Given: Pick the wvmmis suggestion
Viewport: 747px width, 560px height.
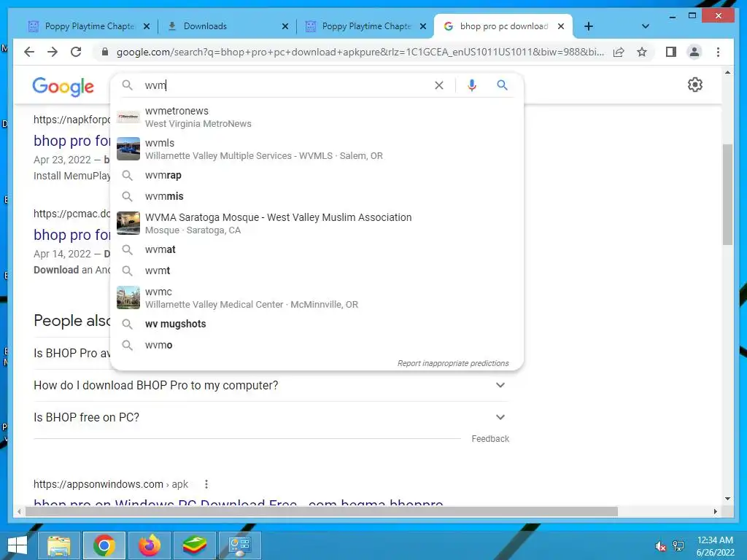Looking at the screenshot, I should click(x=317, y=196).
